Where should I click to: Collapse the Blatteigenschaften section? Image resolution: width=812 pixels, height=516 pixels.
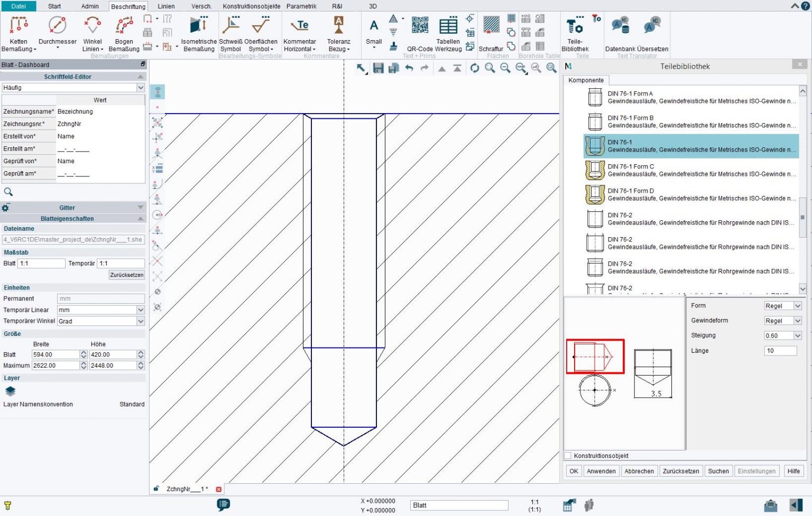(x=140, y=218)
